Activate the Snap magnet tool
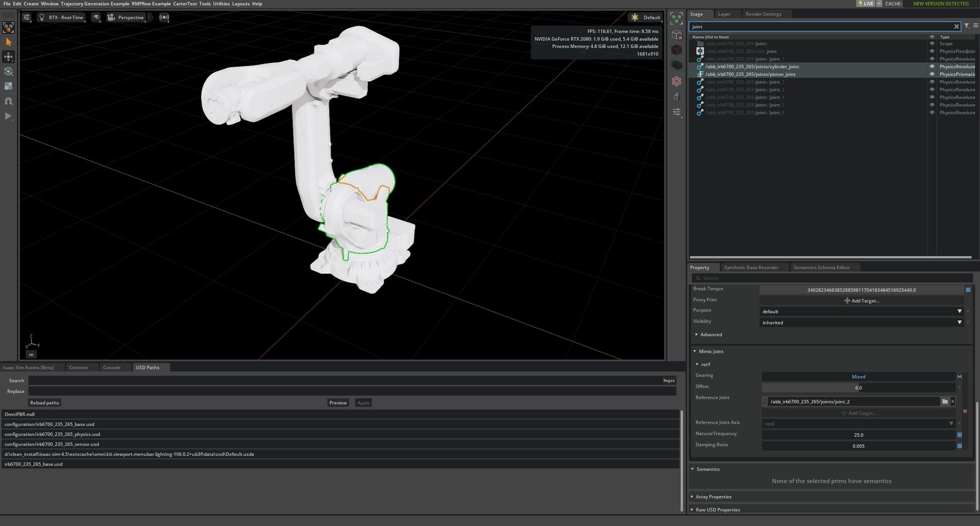 point(8,101)
